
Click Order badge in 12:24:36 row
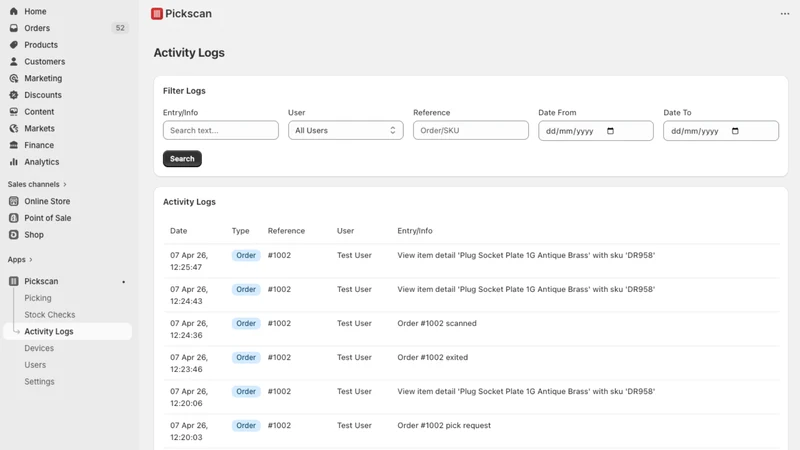coord(246,323)
